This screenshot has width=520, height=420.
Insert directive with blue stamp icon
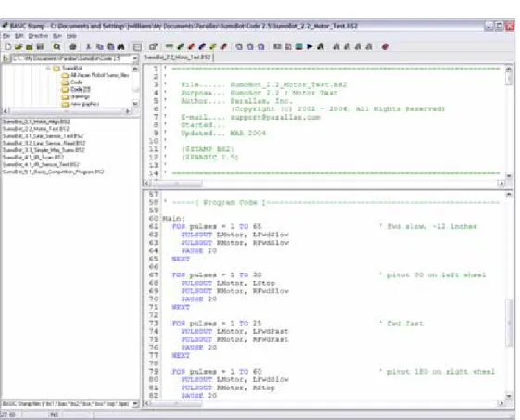click(202, 46)
